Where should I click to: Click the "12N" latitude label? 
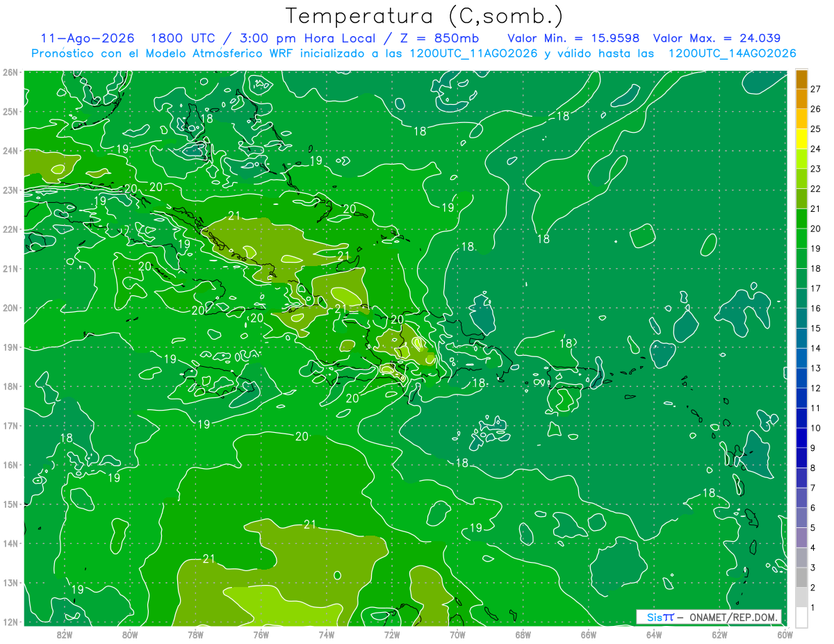pyautogui.click(x=11, y=622)
